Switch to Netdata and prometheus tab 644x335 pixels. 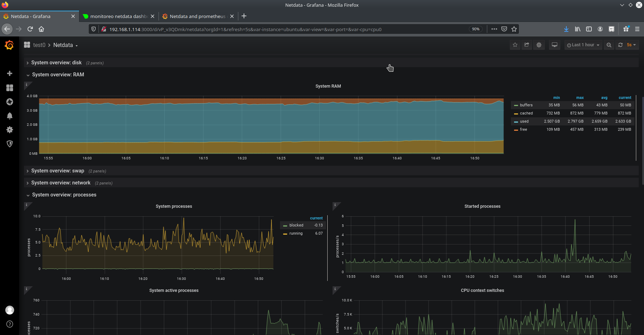coord(197,16)
